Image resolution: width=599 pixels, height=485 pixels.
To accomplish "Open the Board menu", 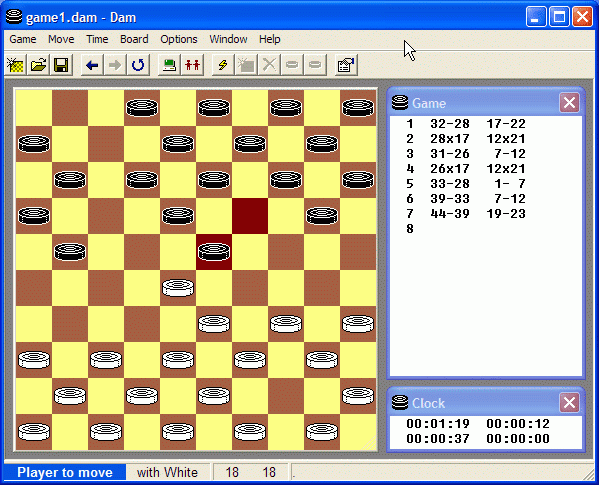I will (134, 39).
